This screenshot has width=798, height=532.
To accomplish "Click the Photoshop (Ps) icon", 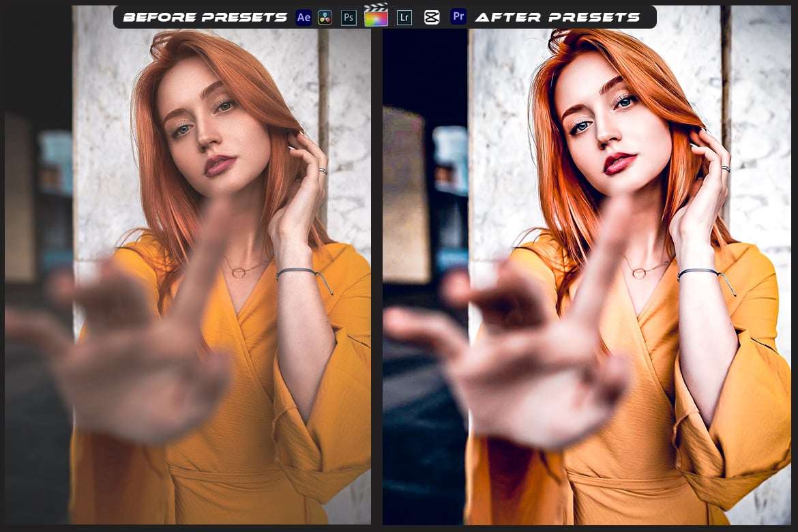I will 349,17.
